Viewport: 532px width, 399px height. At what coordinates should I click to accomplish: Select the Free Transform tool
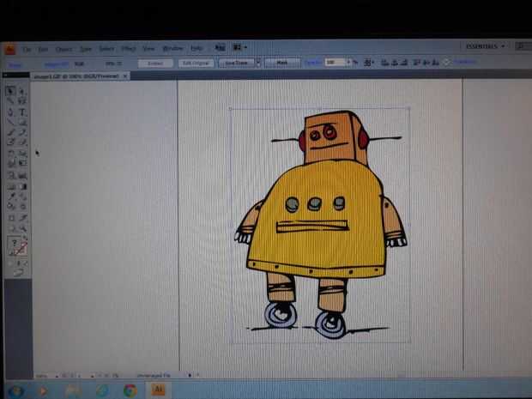(22, 164)
